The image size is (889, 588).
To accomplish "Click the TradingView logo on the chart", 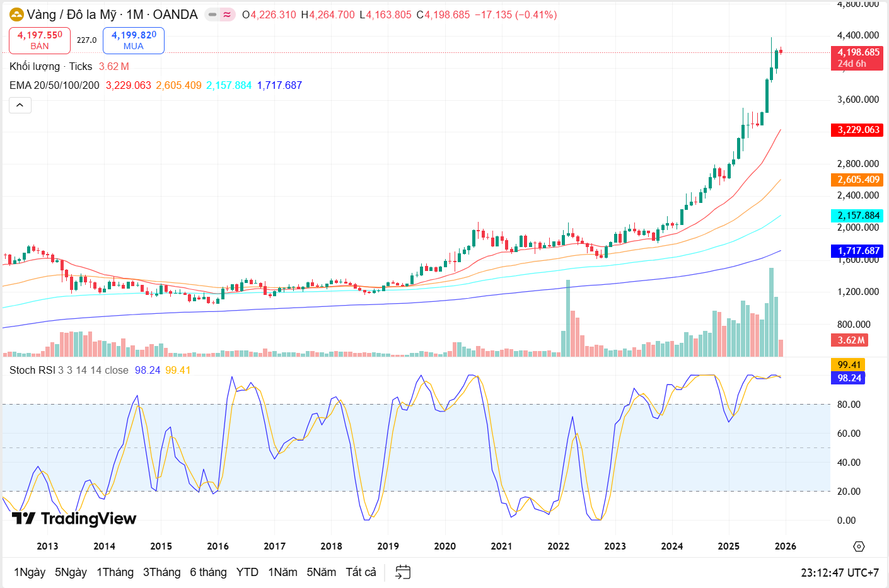I will pyautogui.click(x=74, y=519).
